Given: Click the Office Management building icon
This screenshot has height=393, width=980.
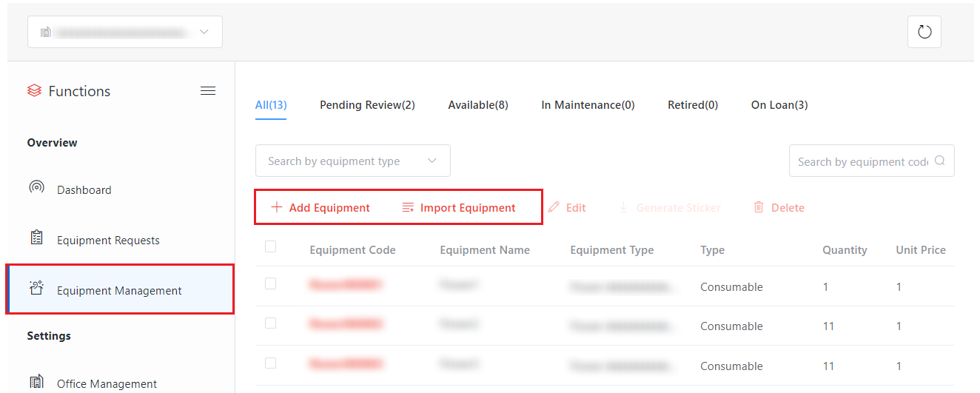Looking at the screenshot, I should pyautogui.click(x=36, y=382).
